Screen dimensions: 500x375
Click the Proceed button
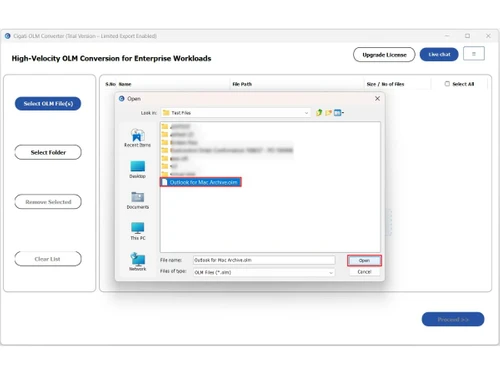(x=453, y=319)
